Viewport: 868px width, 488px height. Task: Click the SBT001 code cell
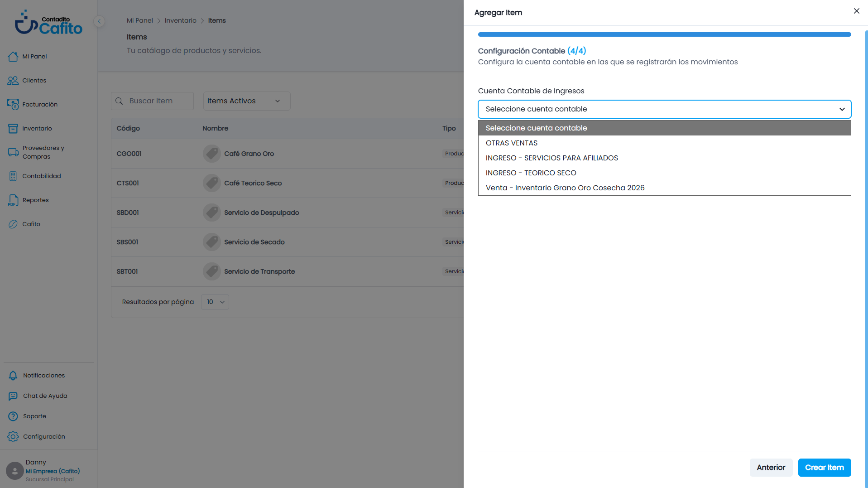click(127, 271)
